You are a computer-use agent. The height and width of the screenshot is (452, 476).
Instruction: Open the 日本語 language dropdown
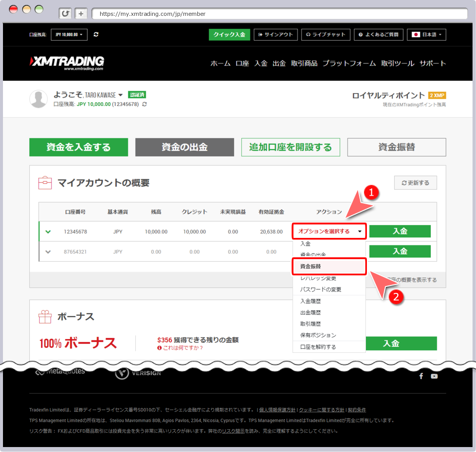click(426, 35)
